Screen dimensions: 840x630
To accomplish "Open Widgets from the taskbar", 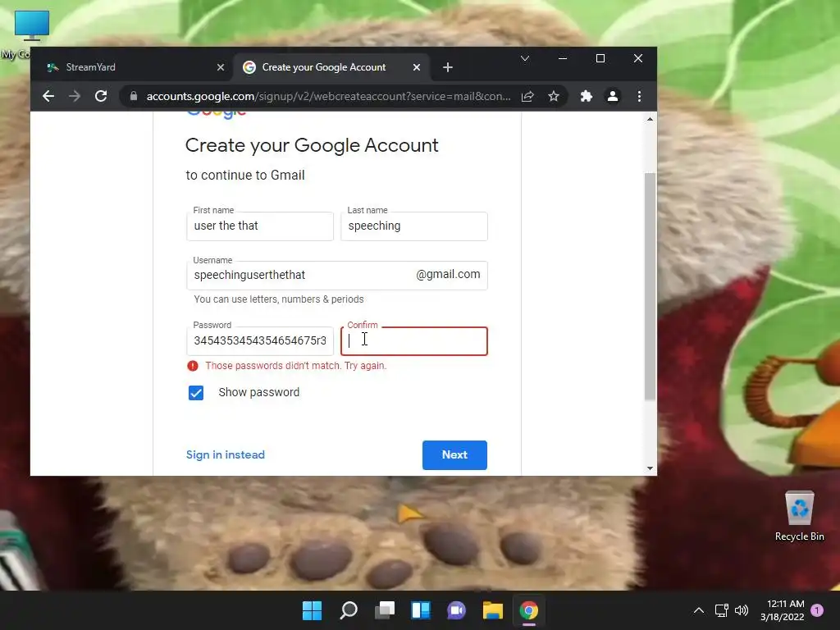I will pos(421,610).
